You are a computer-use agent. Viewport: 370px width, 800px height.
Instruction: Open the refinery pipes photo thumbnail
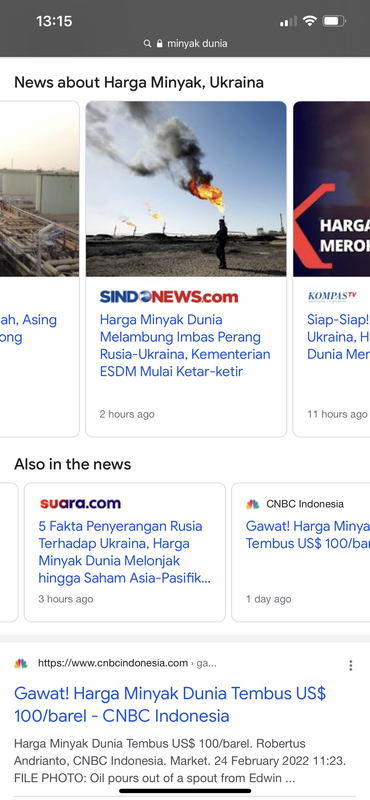pos(39,189)
